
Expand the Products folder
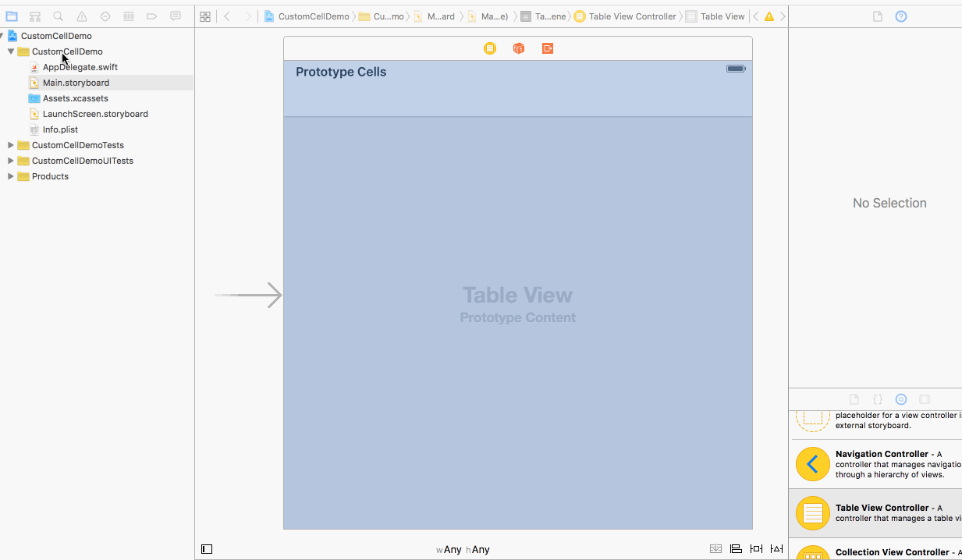coord(11,176)
